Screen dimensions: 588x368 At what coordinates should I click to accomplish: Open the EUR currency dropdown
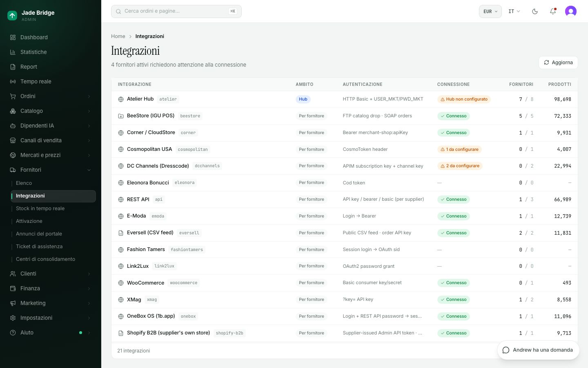pyautogui.click(x=490, y=11)
